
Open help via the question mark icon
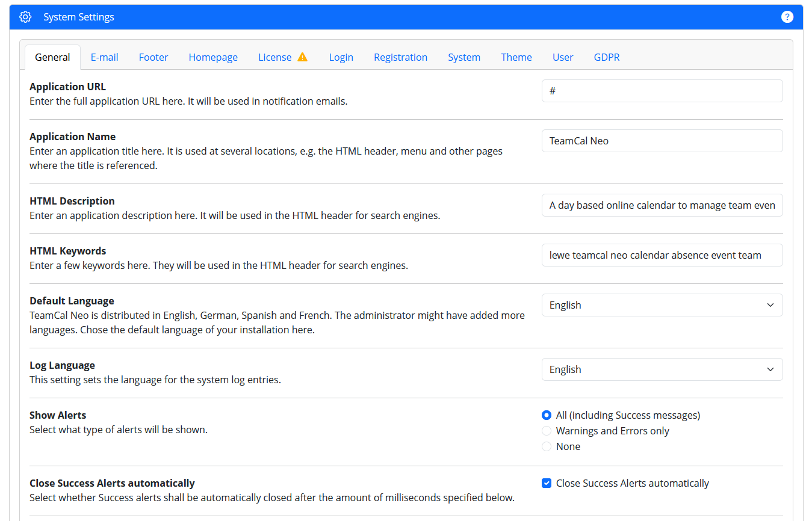click(x=787, y=17)
